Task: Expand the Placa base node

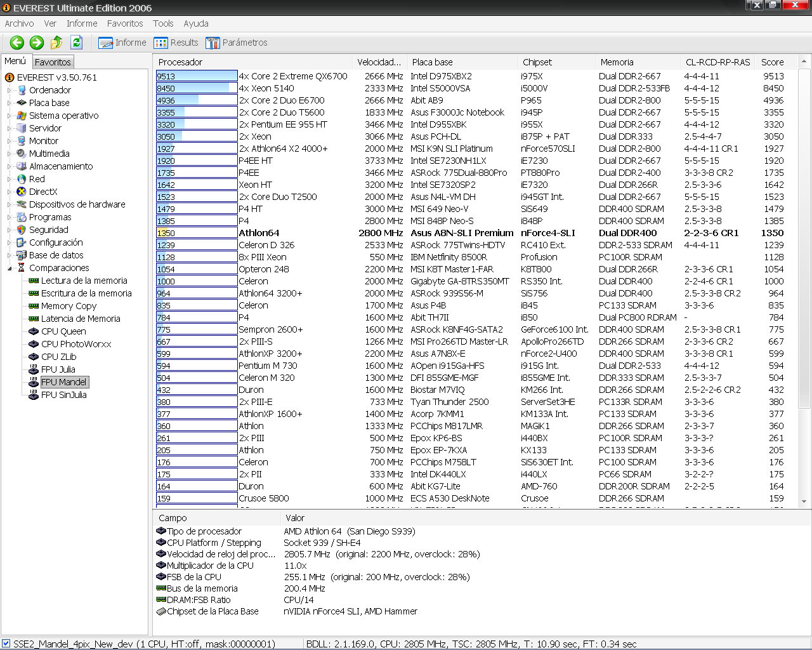Action: pyautogui.click(x=10, y=103)
